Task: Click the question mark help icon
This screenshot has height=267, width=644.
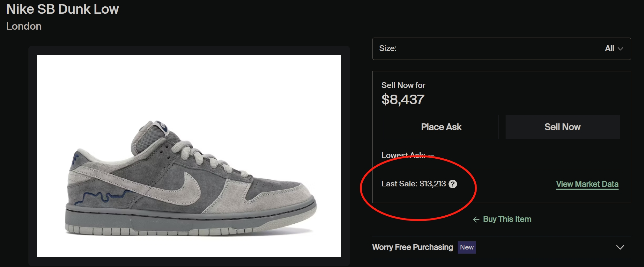Action: point(453,184)
